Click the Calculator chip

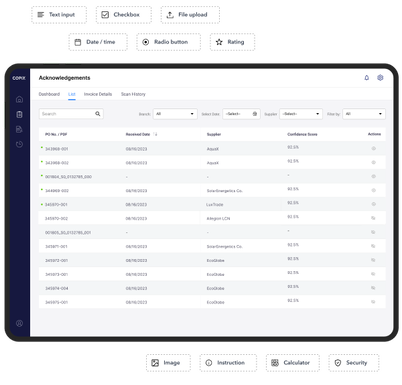[x=293, y=363]
